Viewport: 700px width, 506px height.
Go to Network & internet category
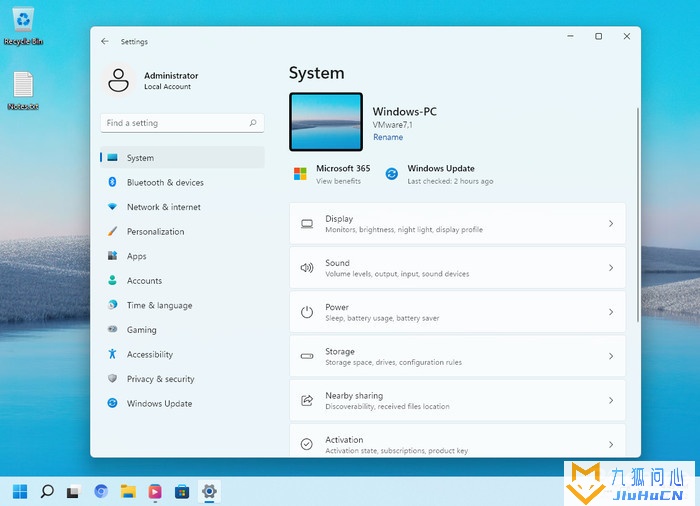pyautogui.click(x=182, y=207)
